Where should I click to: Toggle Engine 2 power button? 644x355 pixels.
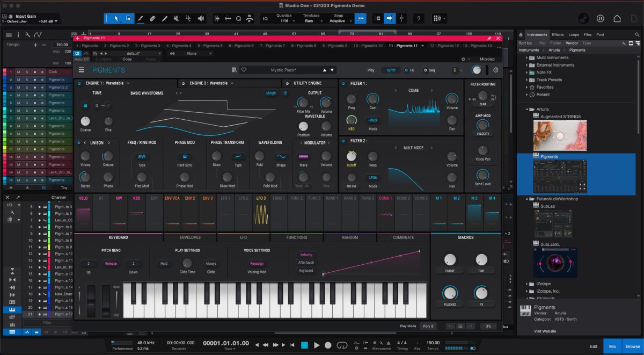click(x=184, y=83)
